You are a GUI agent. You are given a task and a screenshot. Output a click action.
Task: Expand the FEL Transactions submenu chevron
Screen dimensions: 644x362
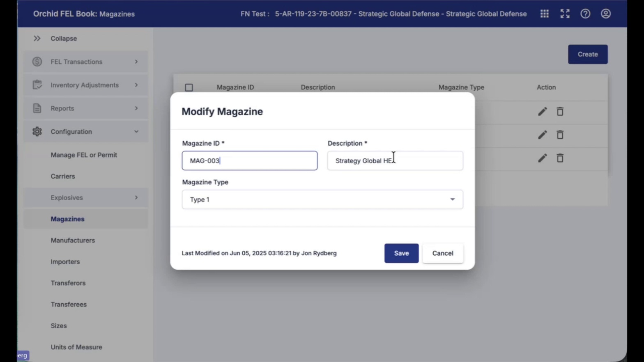[136, 62]
